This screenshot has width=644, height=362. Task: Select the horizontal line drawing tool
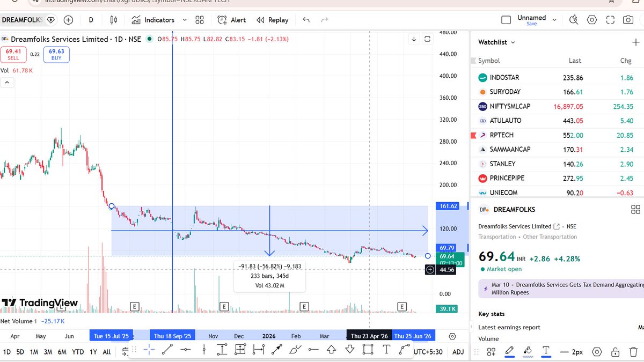coord(186,350)
